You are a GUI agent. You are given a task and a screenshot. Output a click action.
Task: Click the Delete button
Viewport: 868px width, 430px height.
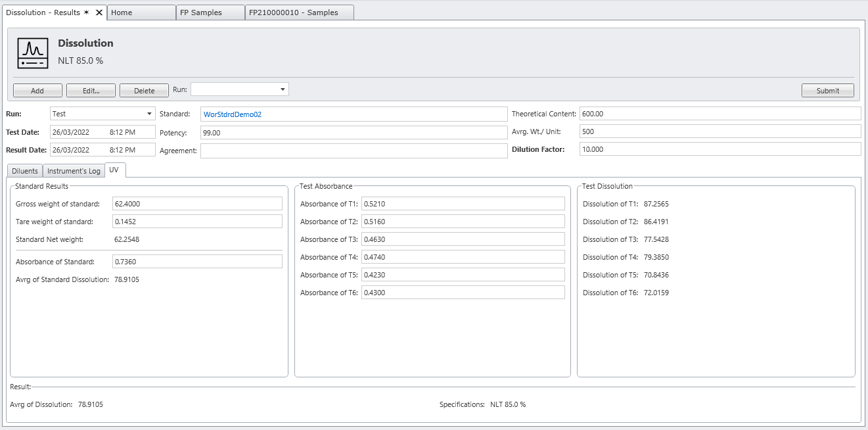[x=145, y=91]
